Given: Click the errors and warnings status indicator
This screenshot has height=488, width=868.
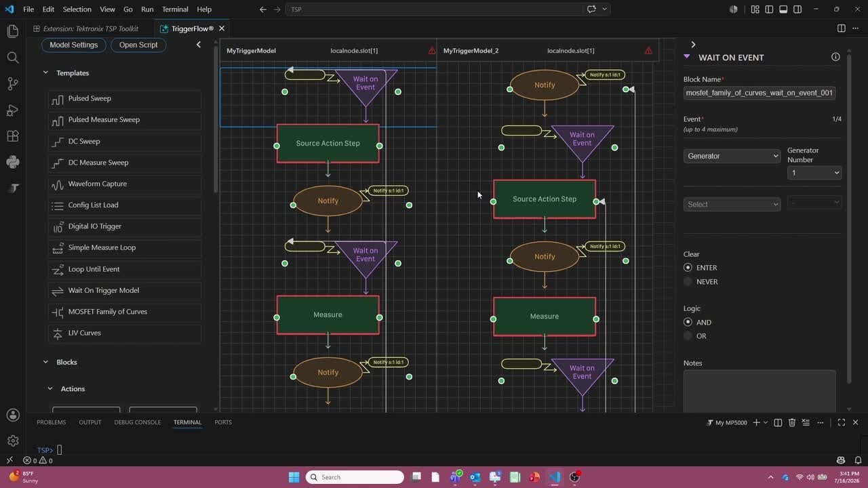Looking at the screenshot, I should 38,461.
